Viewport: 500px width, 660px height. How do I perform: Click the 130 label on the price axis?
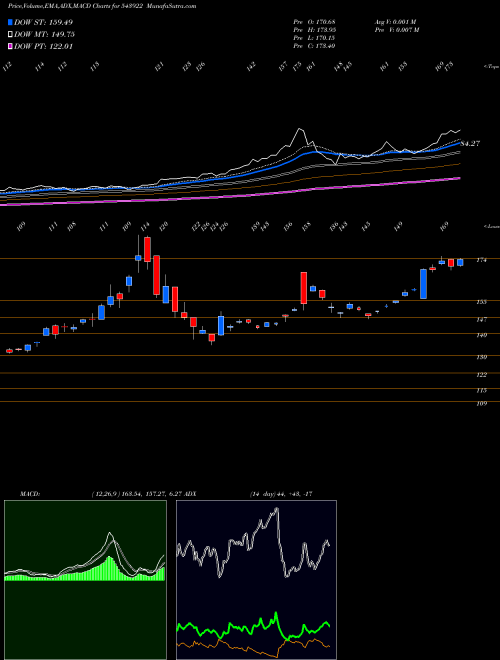coord(481,357)
